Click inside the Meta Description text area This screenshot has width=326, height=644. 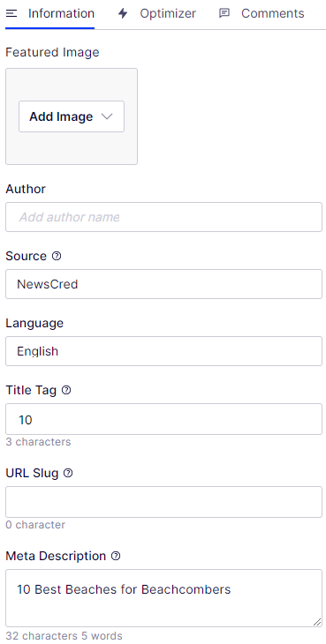coord(163,598)
